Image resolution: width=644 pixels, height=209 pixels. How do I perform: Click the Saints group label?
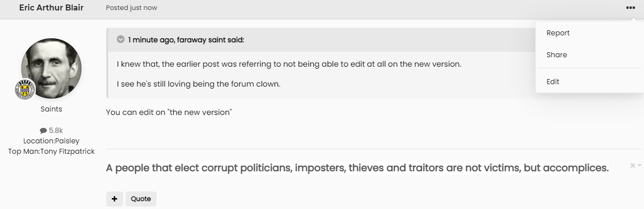pos(51,109)
